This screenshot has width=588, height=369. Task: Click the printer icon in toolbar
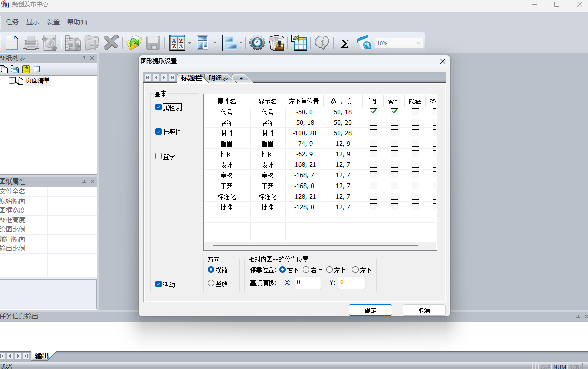coord(30,43)
